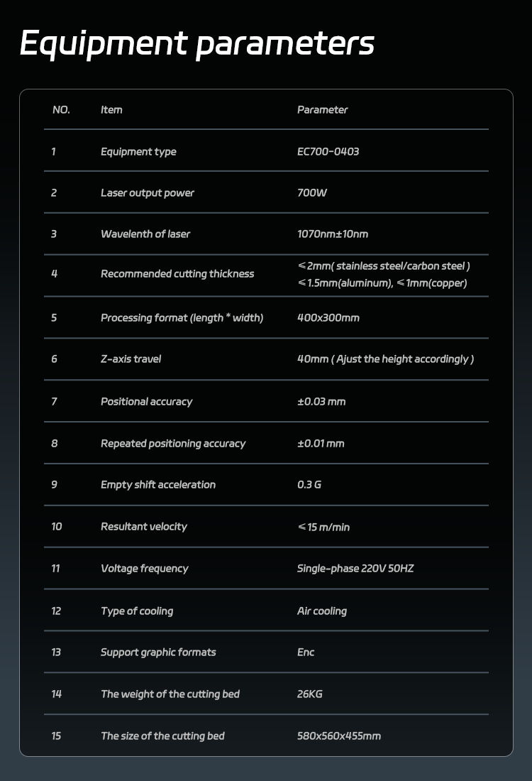Click the stainless steel/carbon steel thickness text
Image resolution: width=532 pixels, height=781 pixels.
[384, 266]
